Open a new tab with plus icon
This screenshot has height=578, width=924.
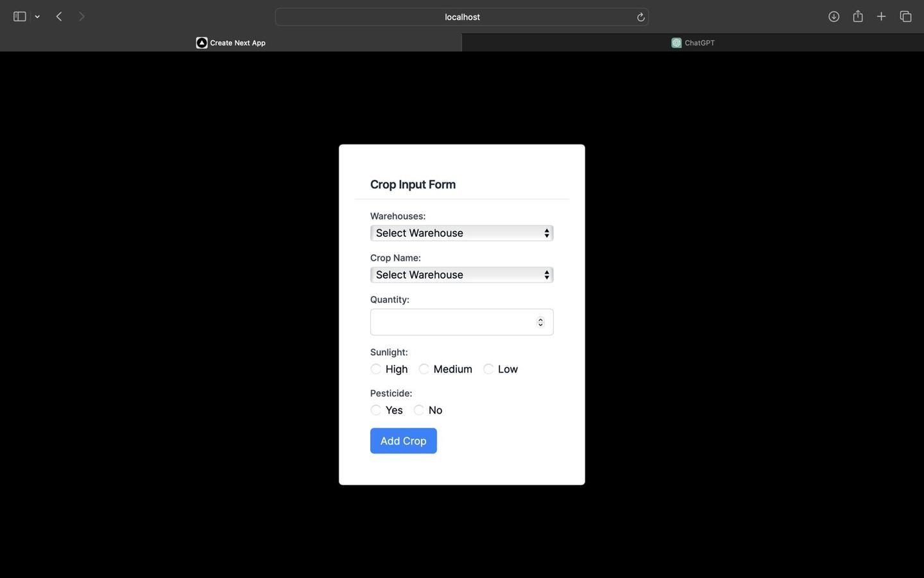click(x=881, y=17)
